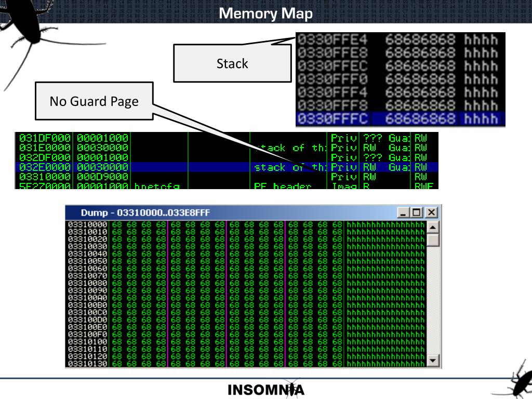
Task: Select dump row address 033100B0
Action: click(87, 305)
